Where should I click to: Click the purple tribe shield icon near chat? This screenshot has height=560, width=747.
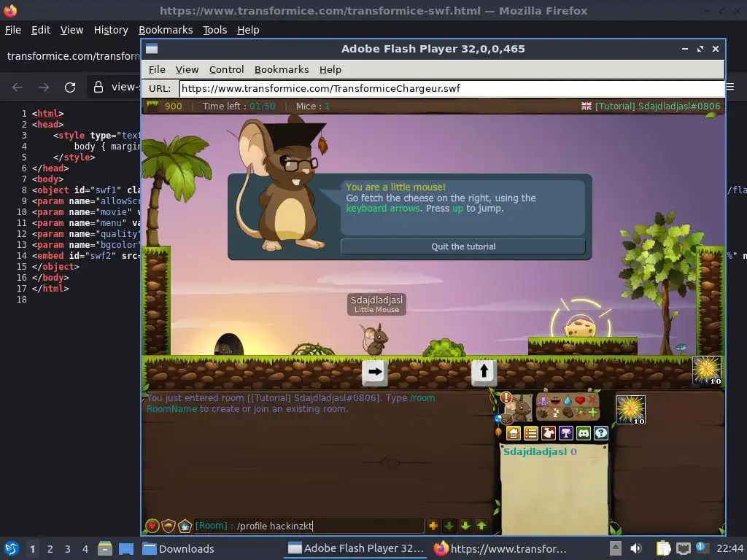tap(169, 526)
